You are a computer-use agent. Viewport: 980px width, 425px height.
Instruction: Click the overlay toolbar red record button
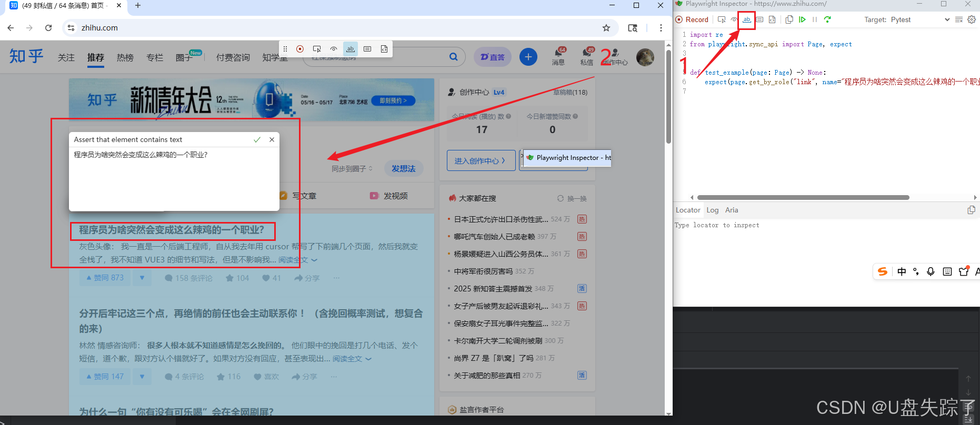[x=300, y=49]
